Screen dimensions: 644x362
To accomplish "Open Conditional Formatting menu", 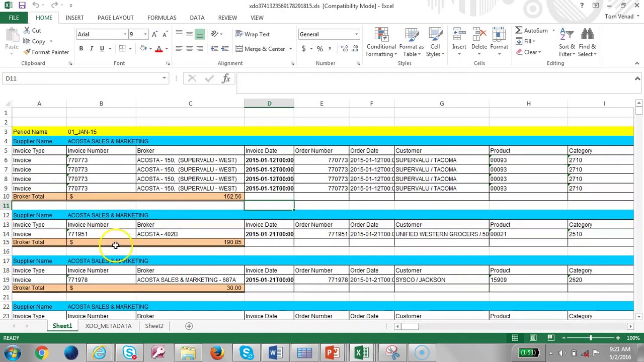I will coord(381,42).
